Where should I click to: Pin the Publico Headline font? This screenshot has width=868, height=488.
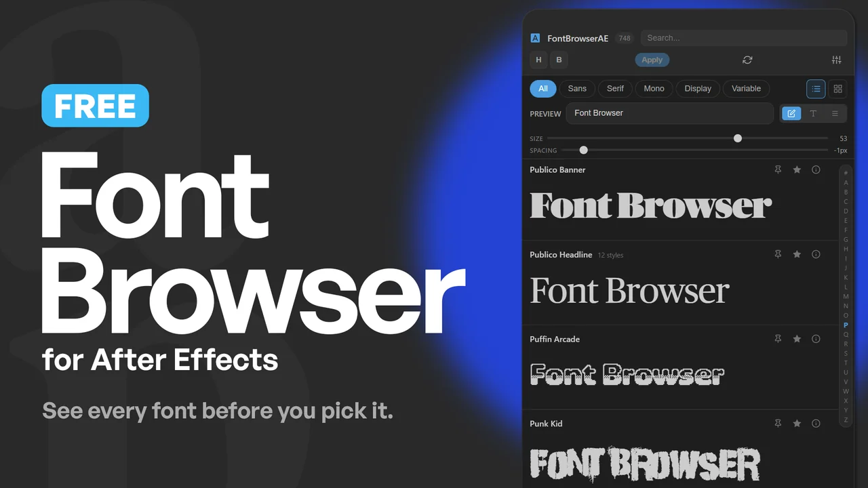778,254
